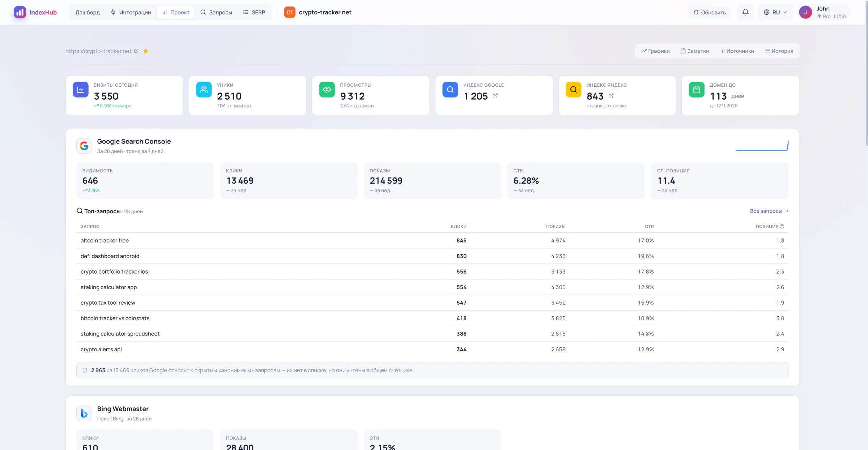This screenshot has width=868, height=450.
Task: Click the Visits Today chart icon
Action: (x=81, y=90)
